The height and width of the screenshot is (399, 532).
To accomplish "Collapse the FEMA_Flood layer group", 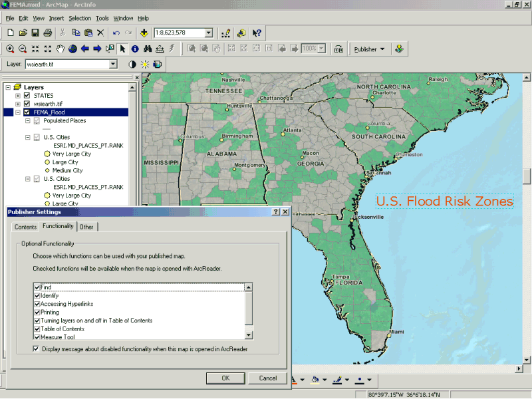I will 18,112.
